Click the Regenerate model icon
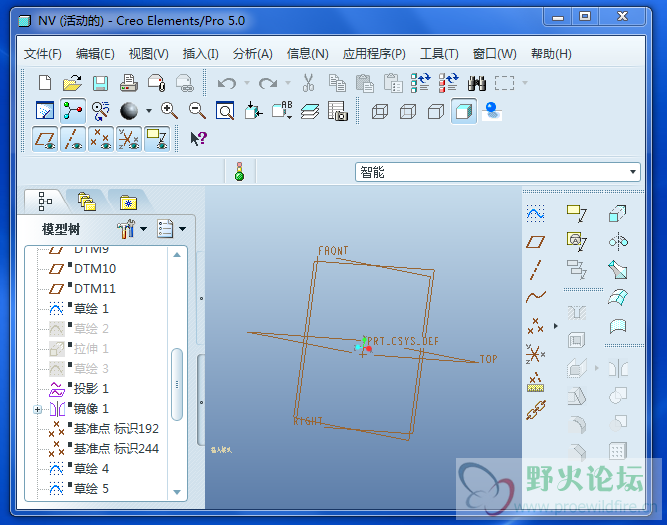The height and width of the screenshot is (525, 667). [x=421, y=82]
